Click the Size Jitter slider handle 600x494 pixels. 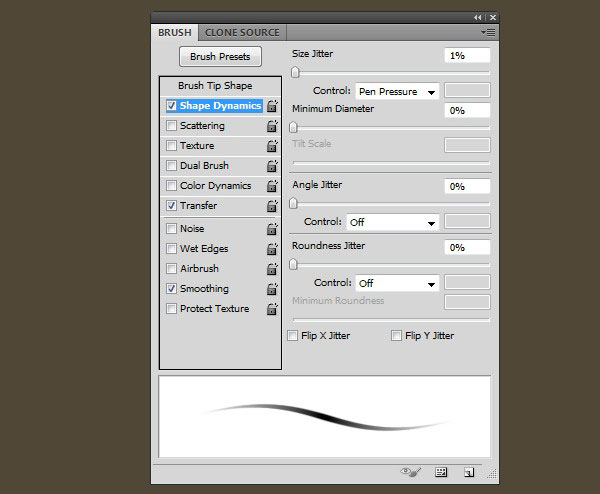tap(295, 72)
